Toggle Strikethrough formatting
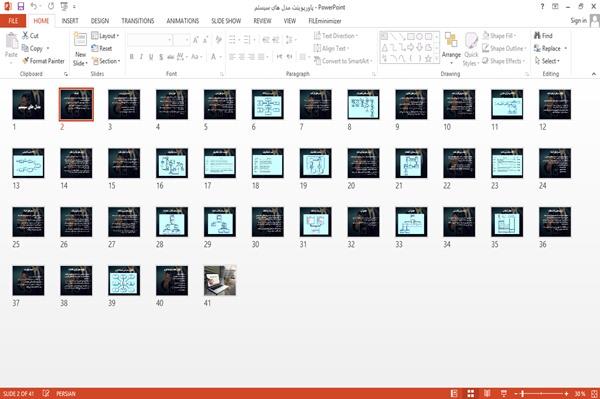600x399 pixels. [x=171, y=57]
